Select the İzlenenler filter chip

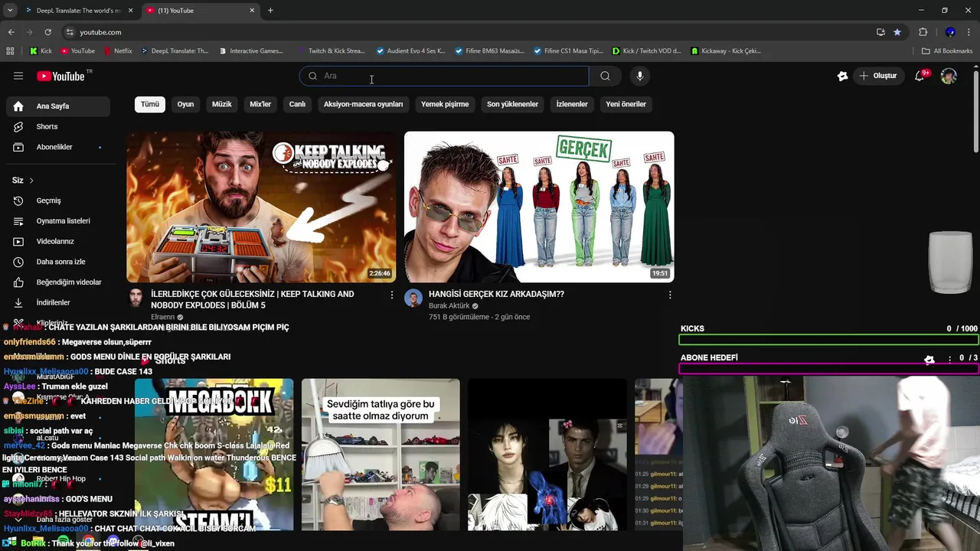pyautogui.click(x=572, y=104)
